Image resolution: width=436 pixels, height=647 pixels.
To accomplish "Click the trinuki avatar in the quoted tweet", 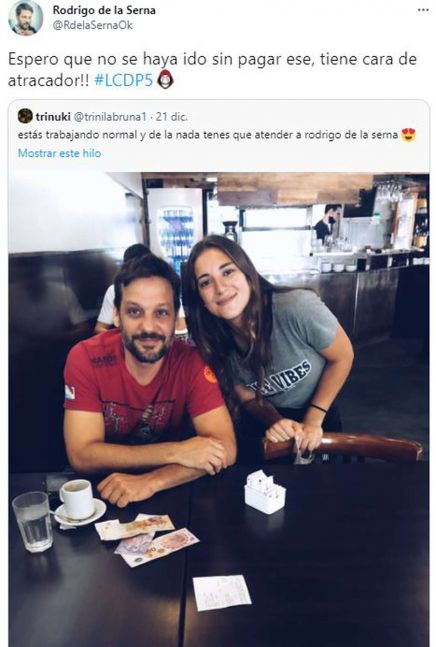I will (x=25, y=116).
